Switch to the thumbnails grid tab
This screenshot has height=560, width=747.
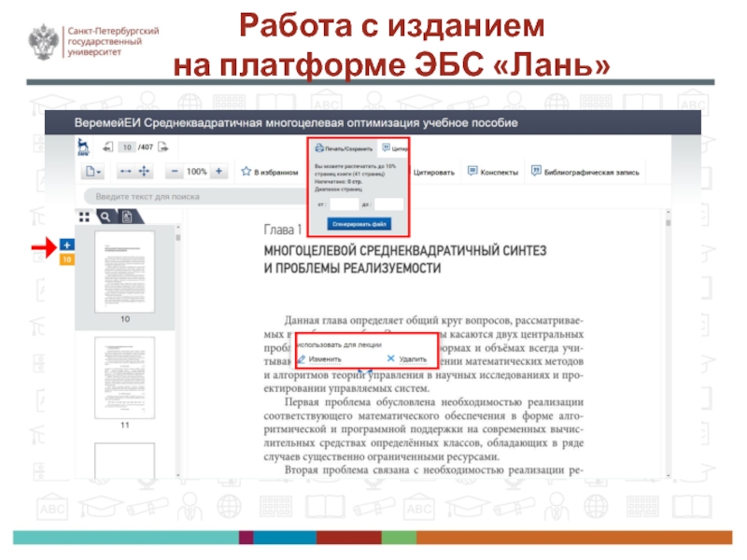84,217
